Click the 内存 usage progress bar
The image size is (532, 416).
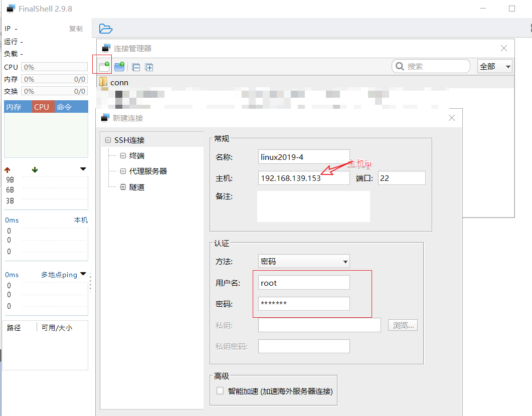pyautogui.click(x=54, y=79)
